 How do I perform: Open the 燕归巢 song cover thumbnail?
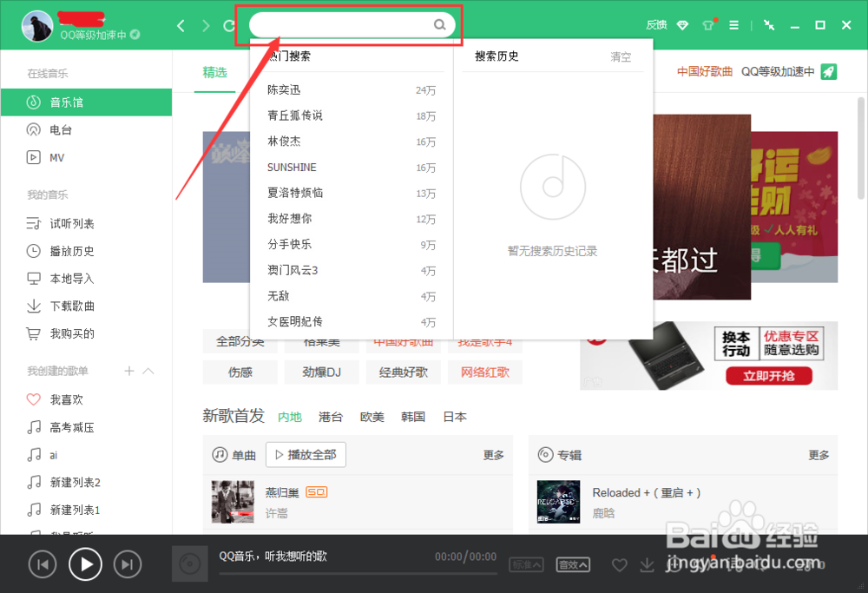click(x=233, y=502)
